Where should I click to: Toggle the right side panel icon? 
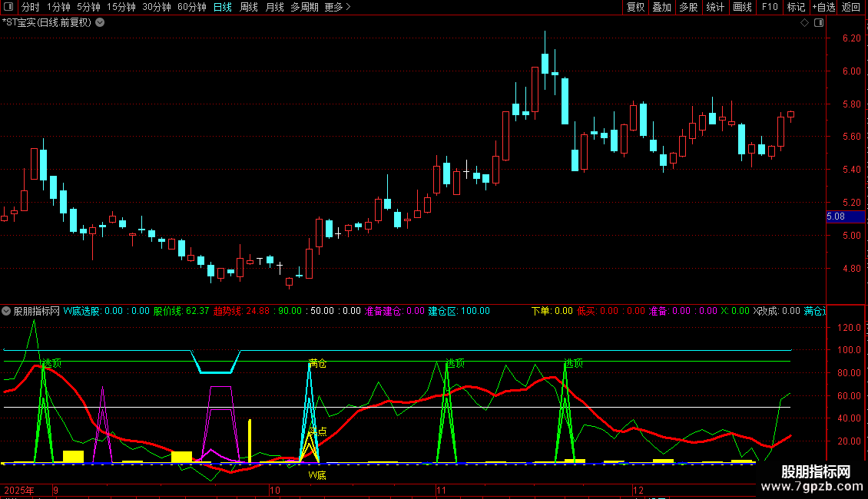coord(819,23)
